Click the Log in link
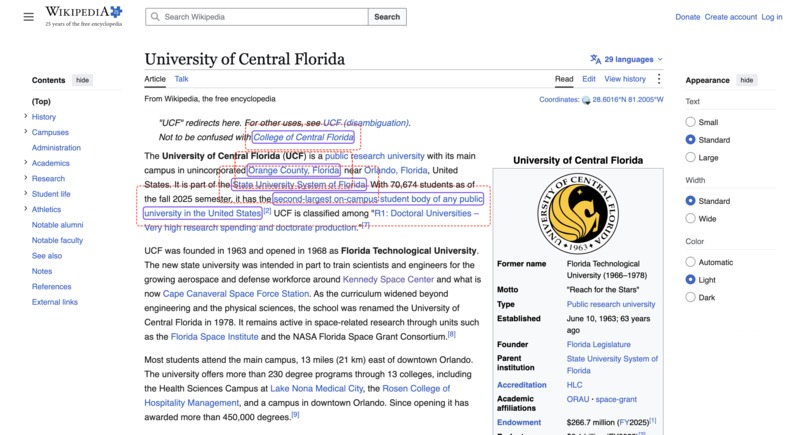This screenshot has width=806, height=435. tap(772, 17)
